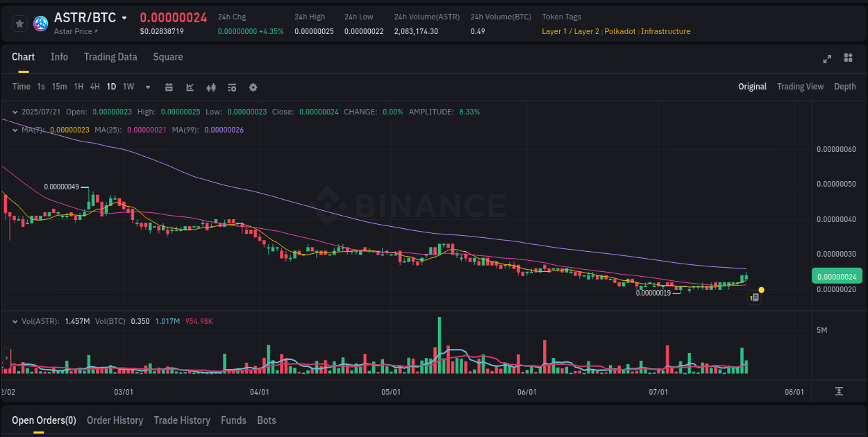Toggle the ASTR/BTC favorite star
This screenshot has width=868, height=437.
point(19,23)
